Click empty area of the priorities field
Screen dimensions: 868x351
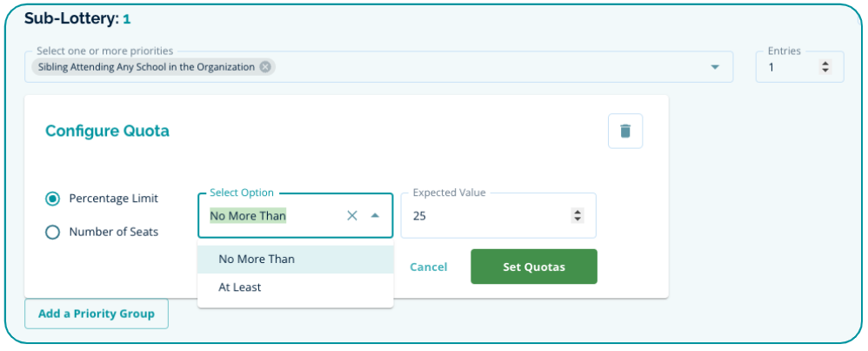point(487,67)
